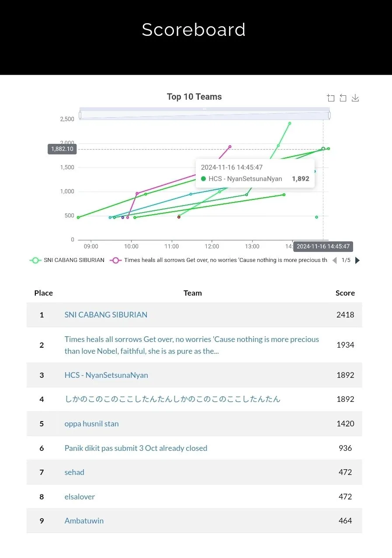Download chart as image icon

[355, 98]
